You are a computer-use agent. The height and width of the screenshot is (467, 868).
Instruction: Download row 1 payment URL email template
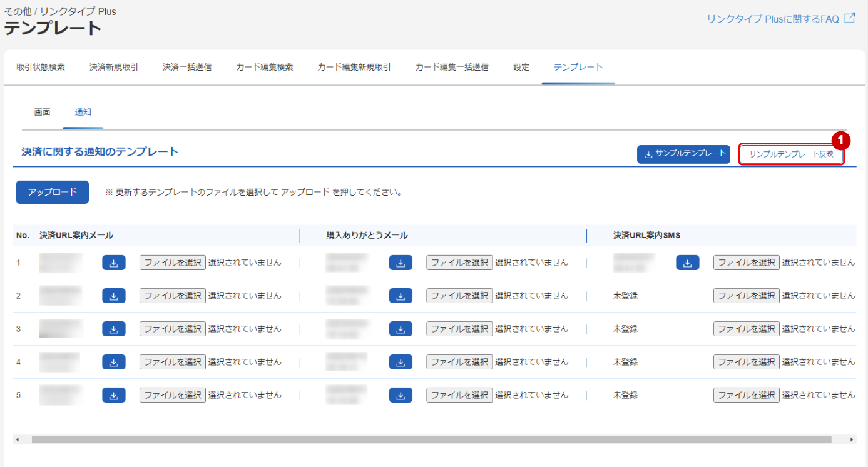114,263
